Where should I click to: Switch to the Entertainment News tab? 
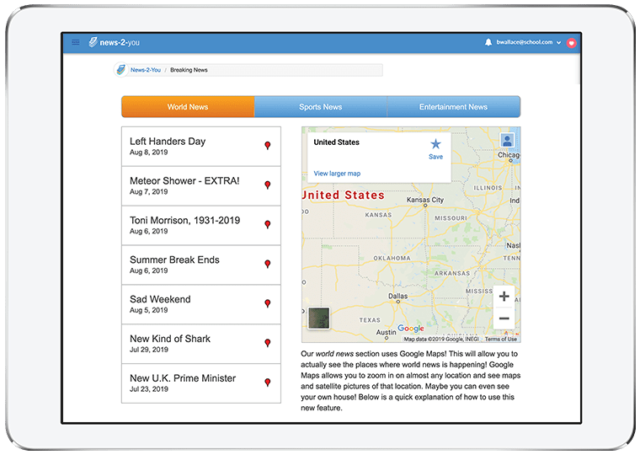[453, 107]
